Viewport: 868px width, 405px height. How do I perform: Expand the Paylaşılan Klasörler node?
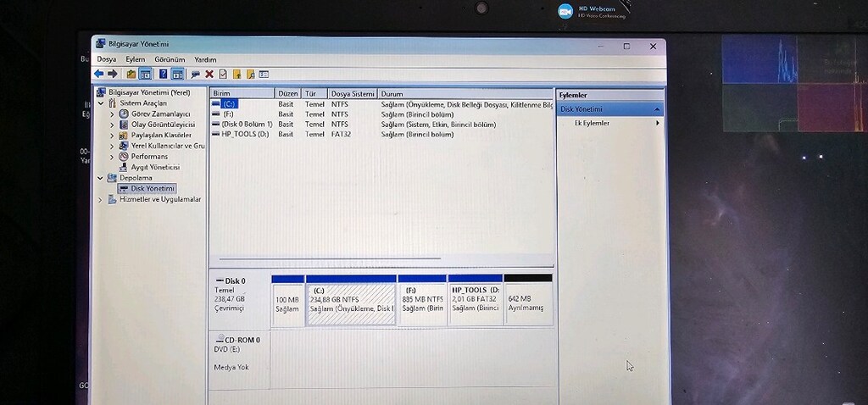tap(112, 135)
